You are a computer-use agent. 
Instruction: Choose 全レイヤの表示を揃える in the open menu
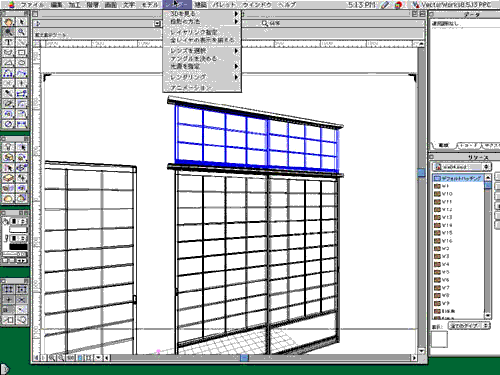202,40
